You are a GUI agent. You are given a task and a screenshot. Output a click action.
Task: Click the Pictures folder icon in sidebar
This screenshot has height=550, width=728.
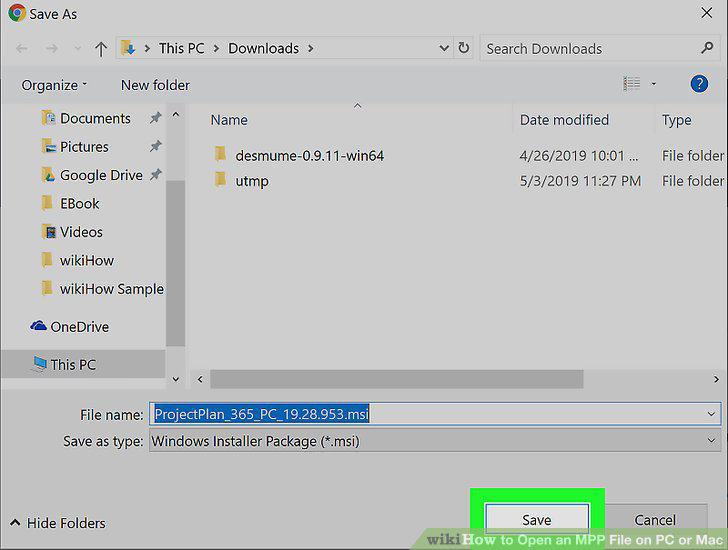(x=48, y=146)
